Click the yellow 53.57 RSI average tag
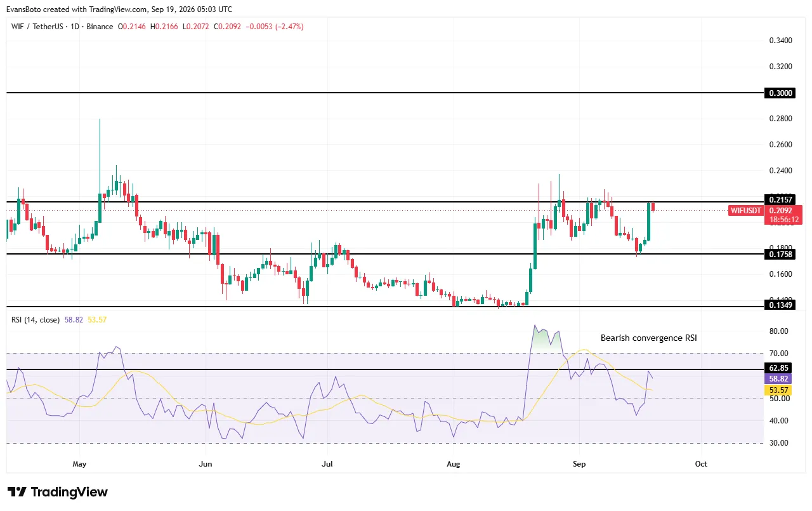Screen dimensions: 812x511 pos(778,390)
